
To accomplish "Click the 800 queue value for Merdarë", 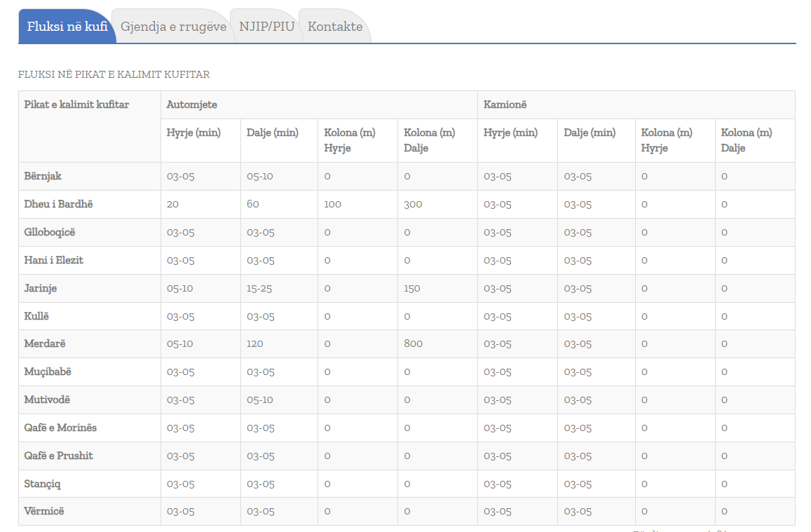I will [414, 344].
